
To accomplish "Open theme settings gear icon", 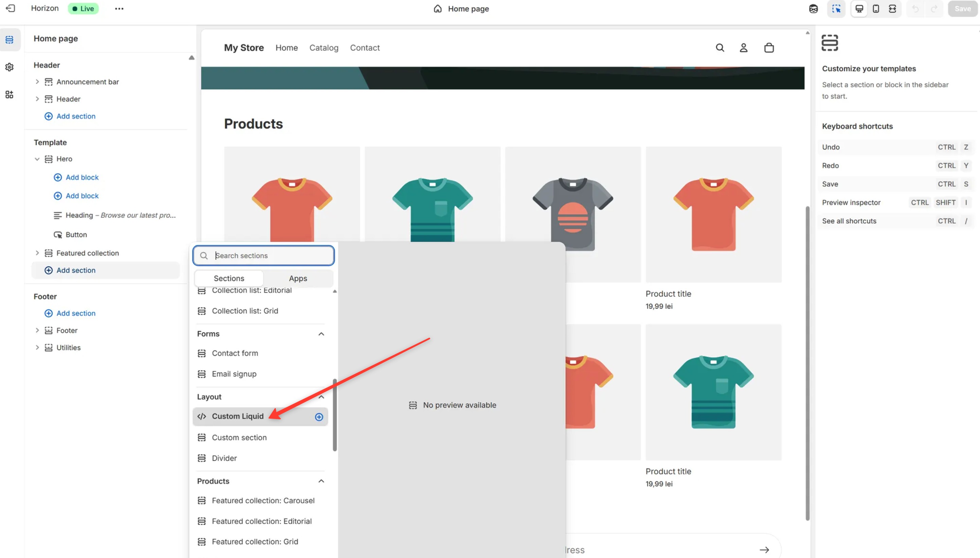I will (x=10, y=67).
